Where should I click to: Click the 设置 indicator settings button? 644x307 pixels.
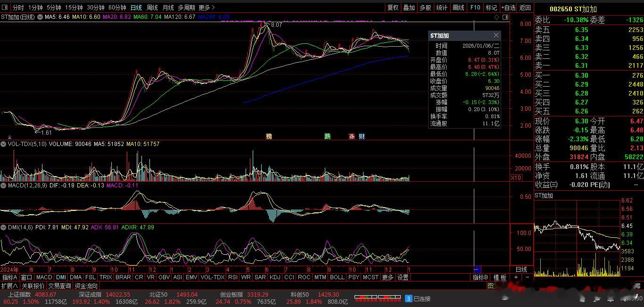tap(403, 277)
